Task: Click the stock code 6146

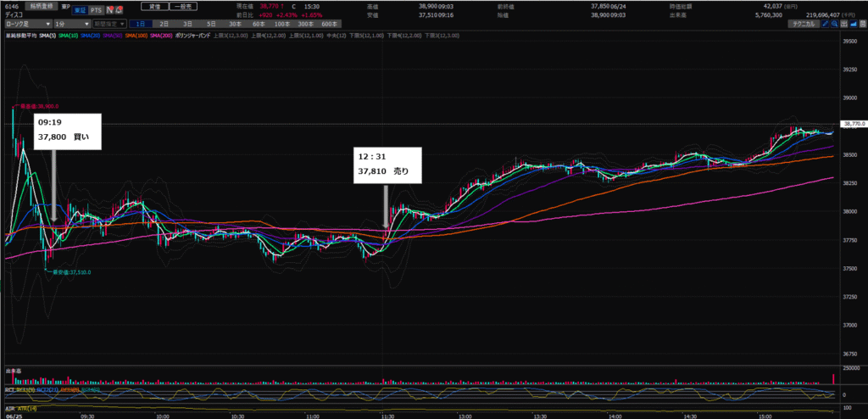Action: pyautogui.click(x=12, y=6)
